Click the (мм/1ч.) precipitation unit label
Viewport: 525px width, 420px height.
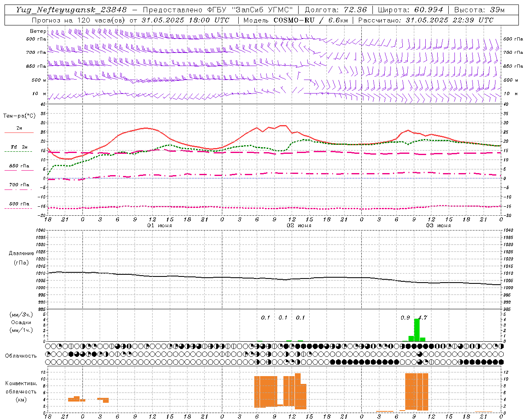(x=21, y=330)
